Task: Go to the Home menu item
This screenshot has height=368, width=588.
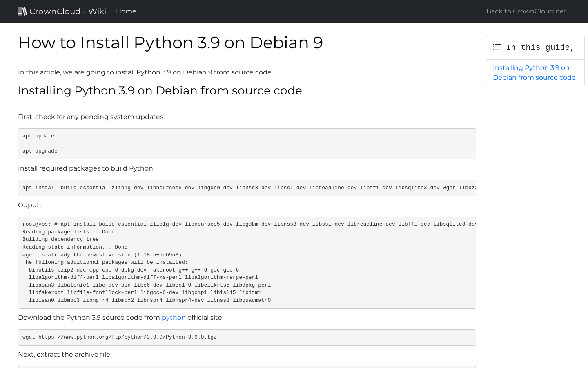Action: (126, 11)
